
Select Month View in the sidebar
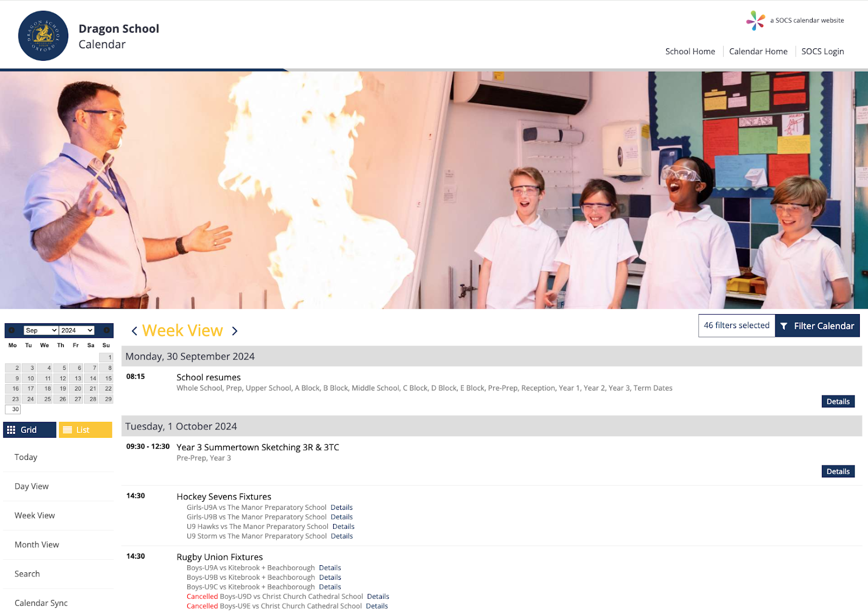(37, 545)
